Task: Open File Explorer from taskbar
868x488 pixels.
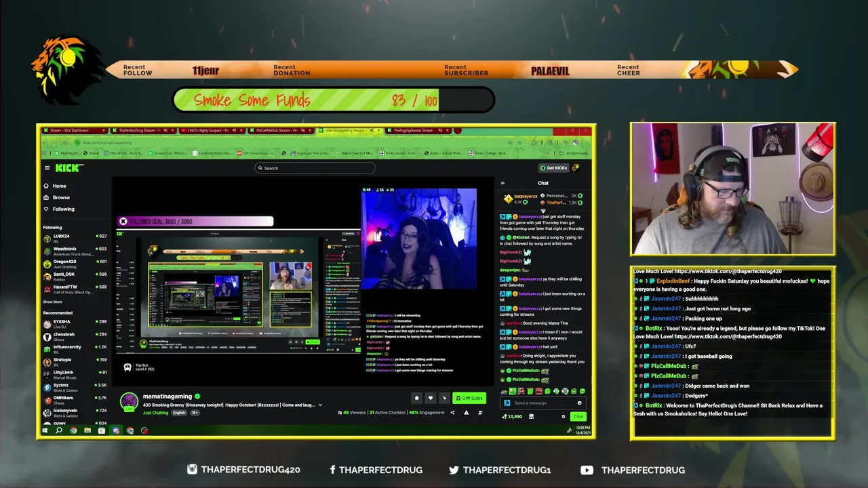Action: [87, 430]
